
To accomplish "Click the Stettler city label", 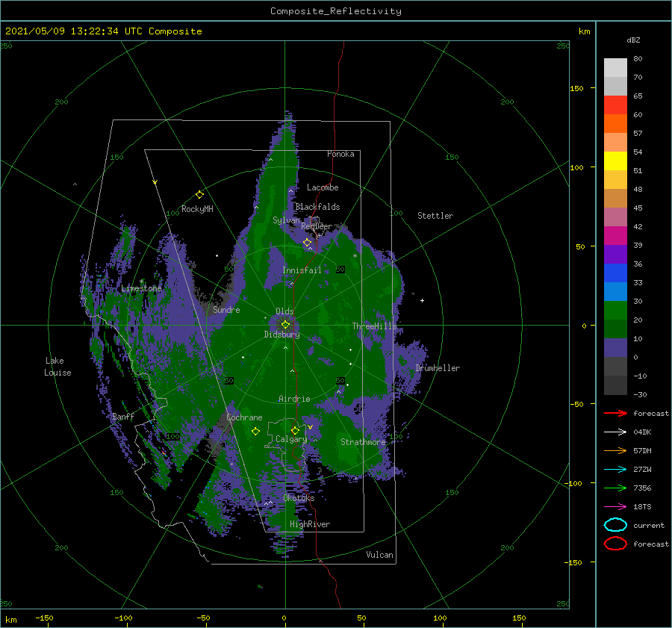I will pyautogui.click(x=435, y=216).
